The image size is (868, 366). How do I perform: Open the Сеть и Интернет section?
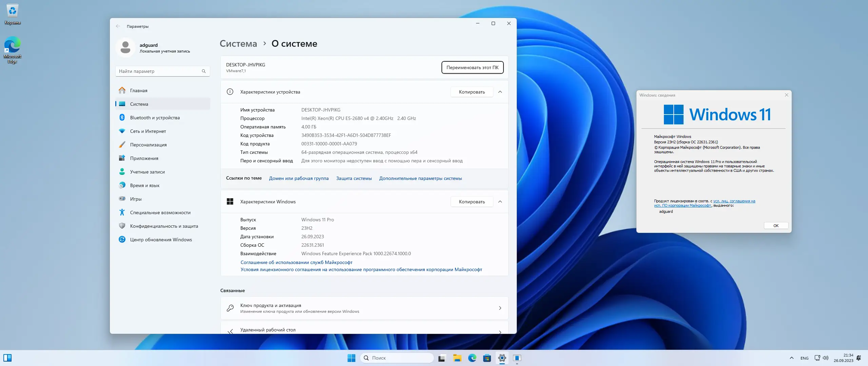pyautogui.click(x=147, y=131)
